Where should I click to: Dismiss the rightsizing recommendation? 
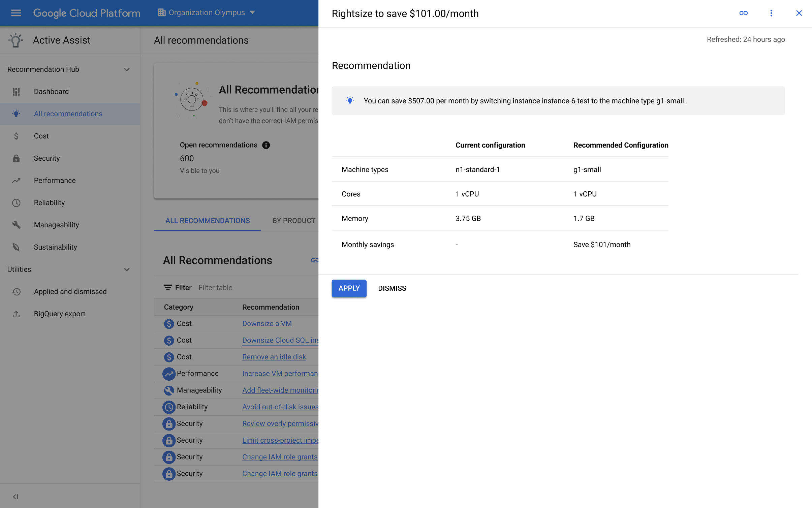click(391, 288)
